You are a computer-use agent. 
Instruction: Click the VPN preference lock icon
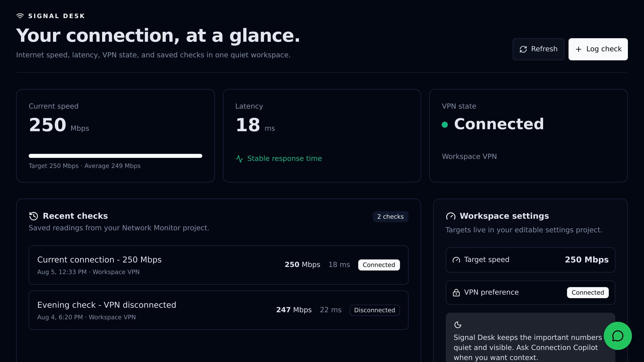(x=456, y=292)
